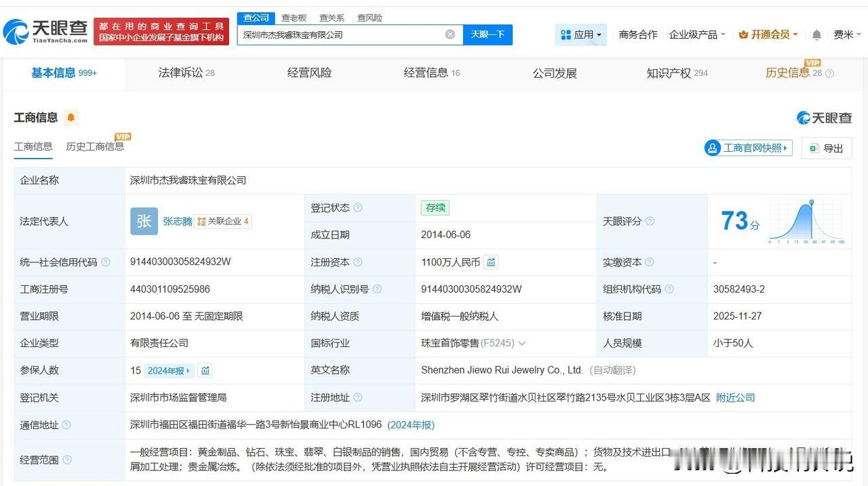The width and height of the screenshot is (868, 486).
Task: Click the chart icon next to 1100万人民币 registered capital
Action: tap(490, 262)
